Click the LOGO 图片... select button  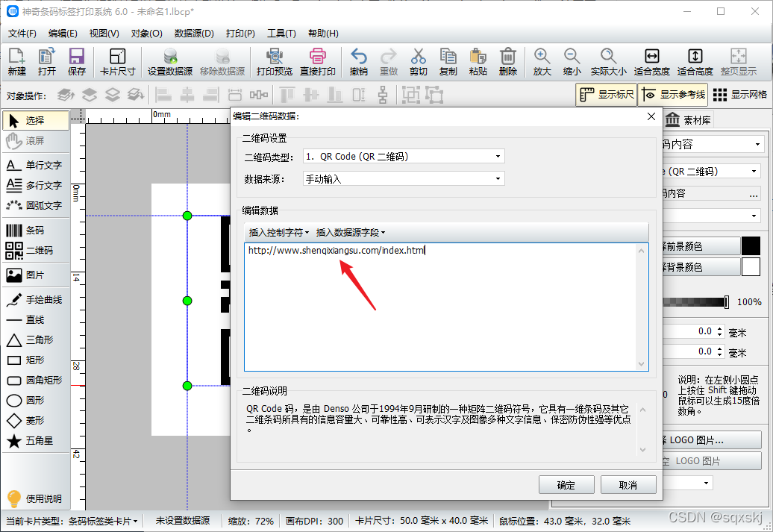[712, 439]
